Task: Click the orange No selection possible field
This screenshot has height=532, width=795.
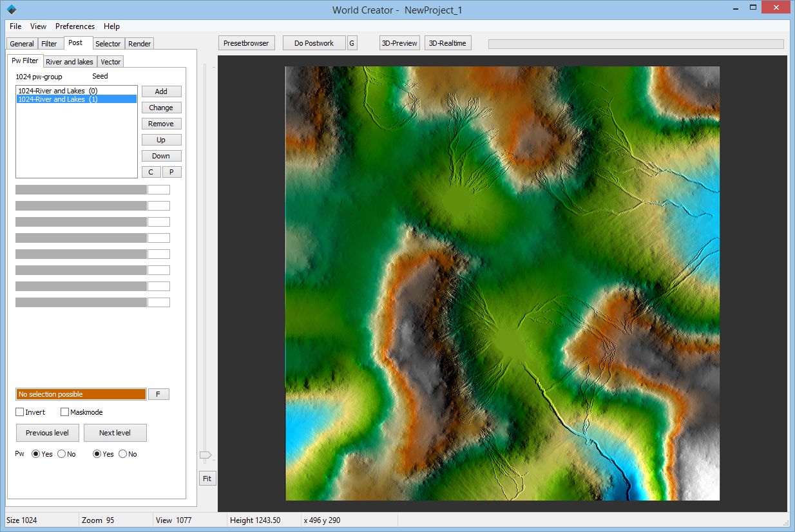Action: click(x=80, y=394)
